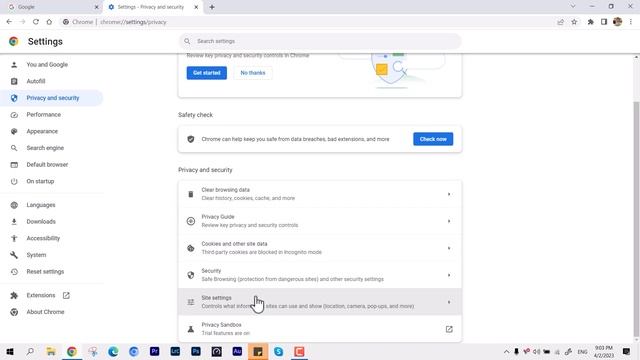Open taskbar clock showing 9:03 PM
The height and width of the screenshot is (360, 640).
click(604, 351)
